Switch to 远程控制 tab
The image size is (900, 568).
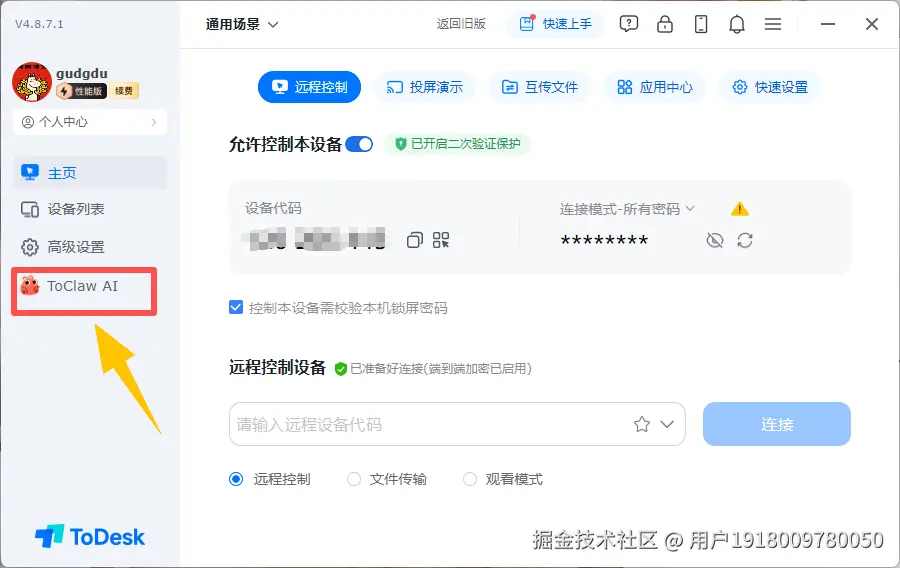pos(309,87)
